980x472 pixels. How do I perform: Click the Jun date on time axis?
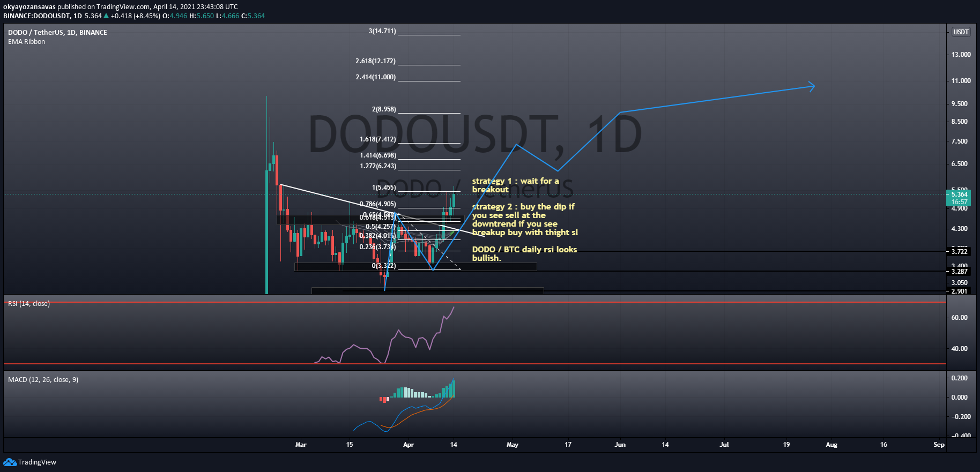point(620,445)
